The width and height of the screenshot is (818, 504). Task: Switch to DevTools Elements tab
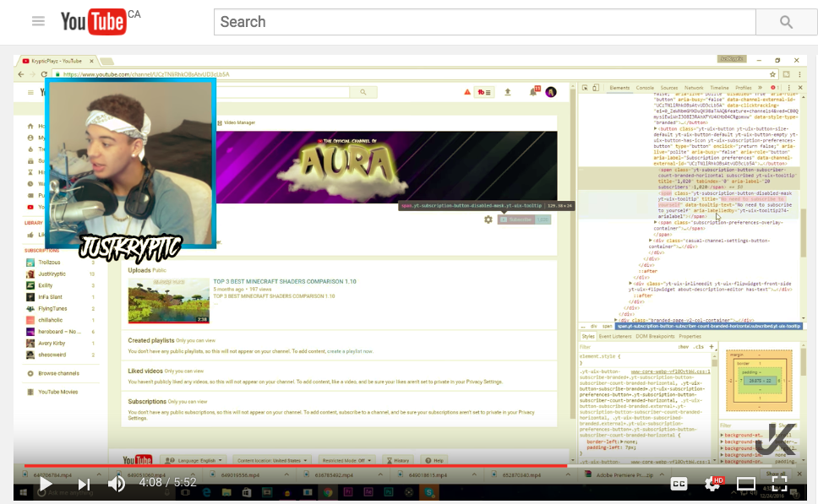pos(619,88)
